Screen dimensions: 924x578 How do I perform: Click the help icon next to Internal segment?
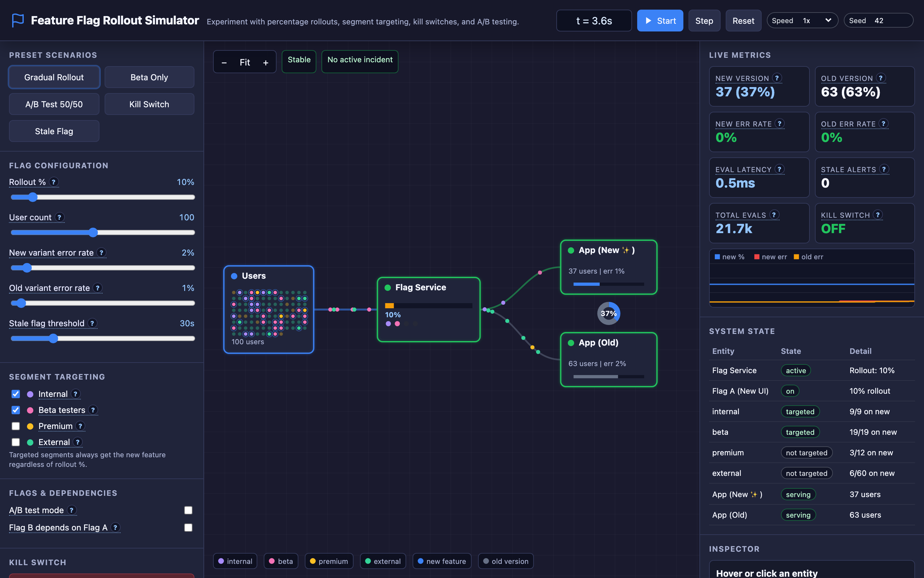(75, 394)
